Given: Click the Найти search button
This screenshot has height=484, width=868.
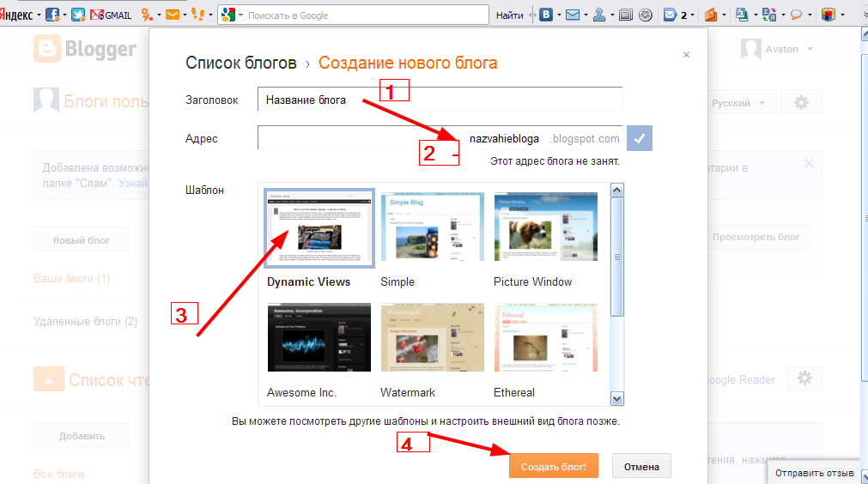Looking at the screenshot, I should pyautogui.click(x=509, y=15).
